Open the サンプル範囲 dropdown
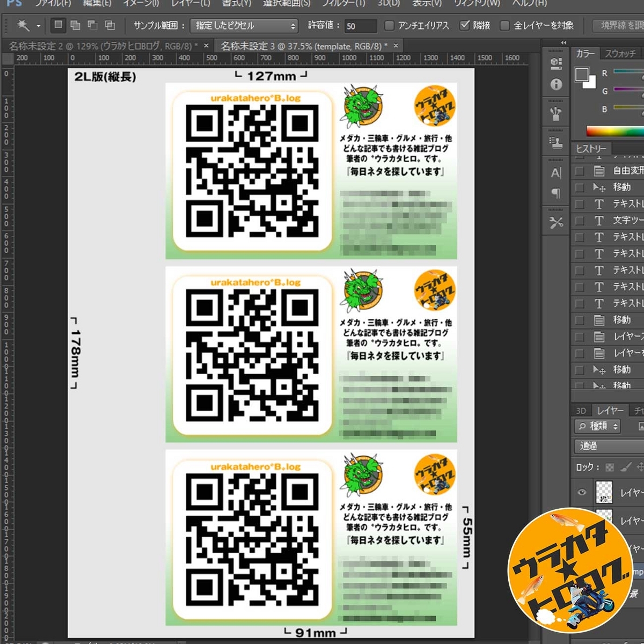This screenshot has height=644, width=644. 244,25
